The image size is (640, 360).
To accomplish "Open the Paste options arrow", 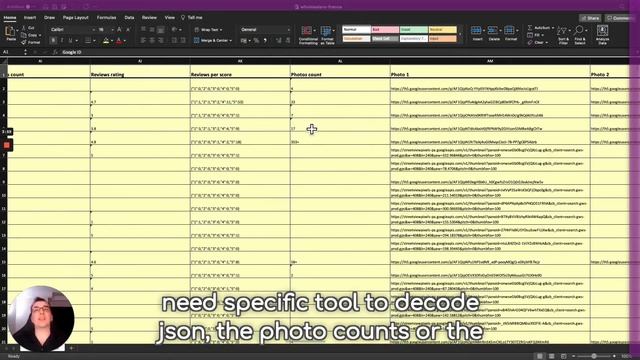I will pos(17,31).
